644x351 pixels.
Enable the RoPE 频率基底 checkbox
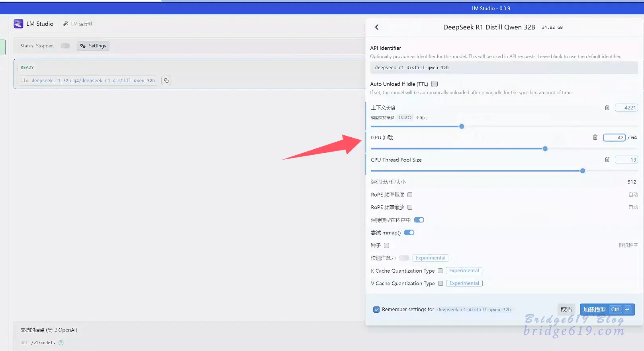click(410, 195)
